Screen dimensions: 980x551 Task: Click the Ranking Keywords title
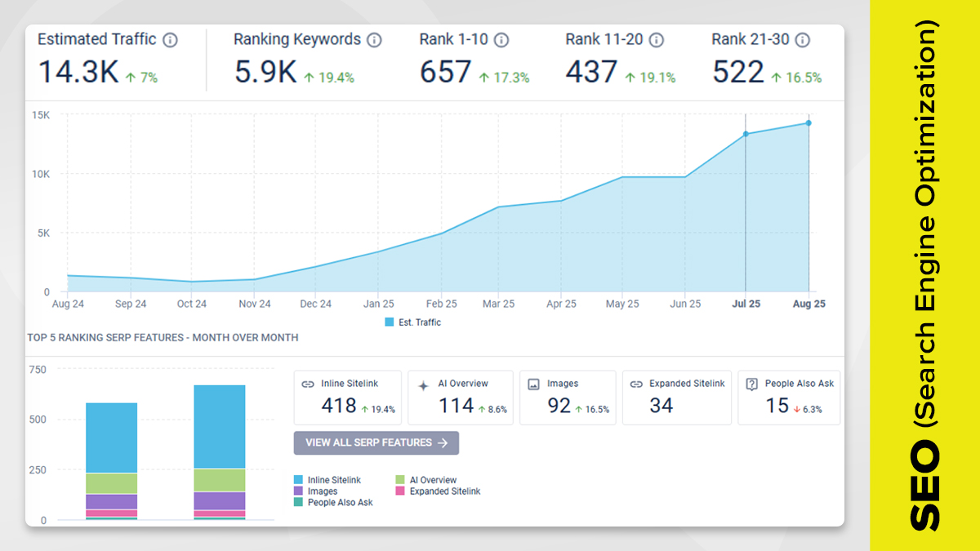click(297, 39)
